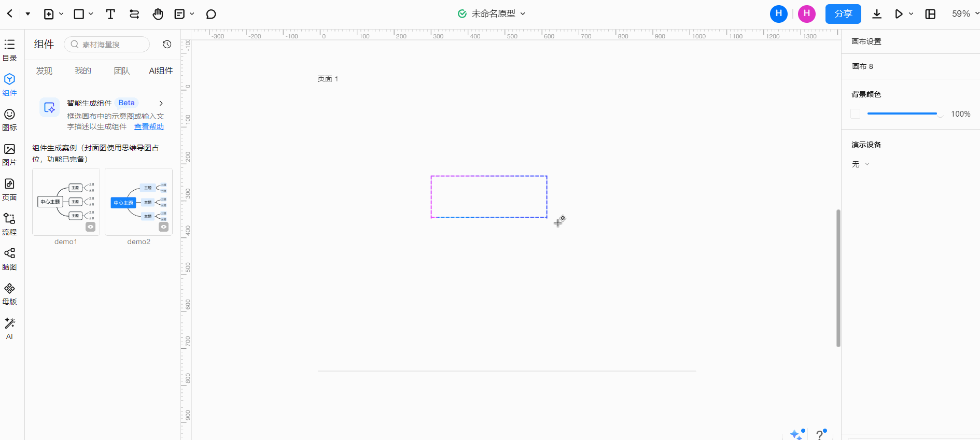
Task: Open the 查看帮助 help link
Action: [x=149, y=127]
